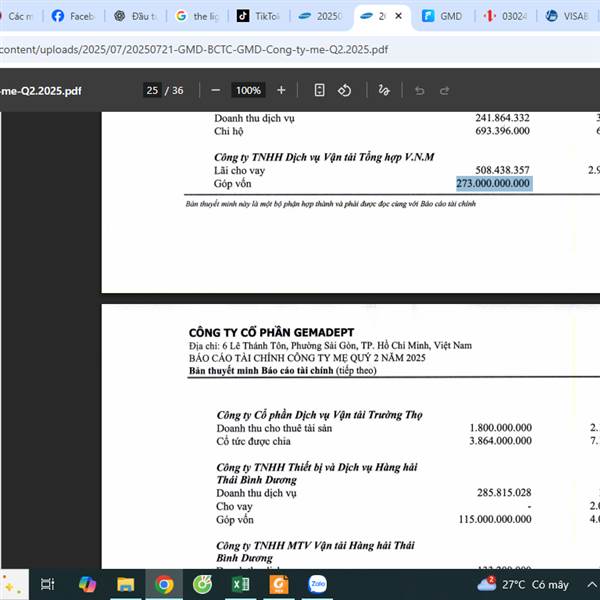Click the footnote 'Bản thuyết minh này là một bộ phận'
The height and width of the screenshot is (600, 600).
coord(331,204)
